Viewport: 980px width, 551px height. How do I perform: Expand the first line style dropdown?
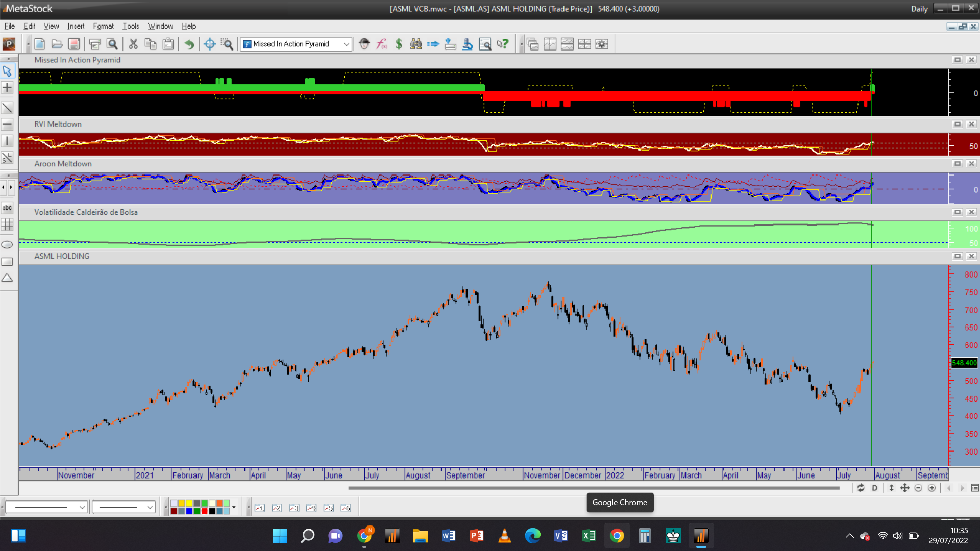pyautogui.click(x=82, y=507)
